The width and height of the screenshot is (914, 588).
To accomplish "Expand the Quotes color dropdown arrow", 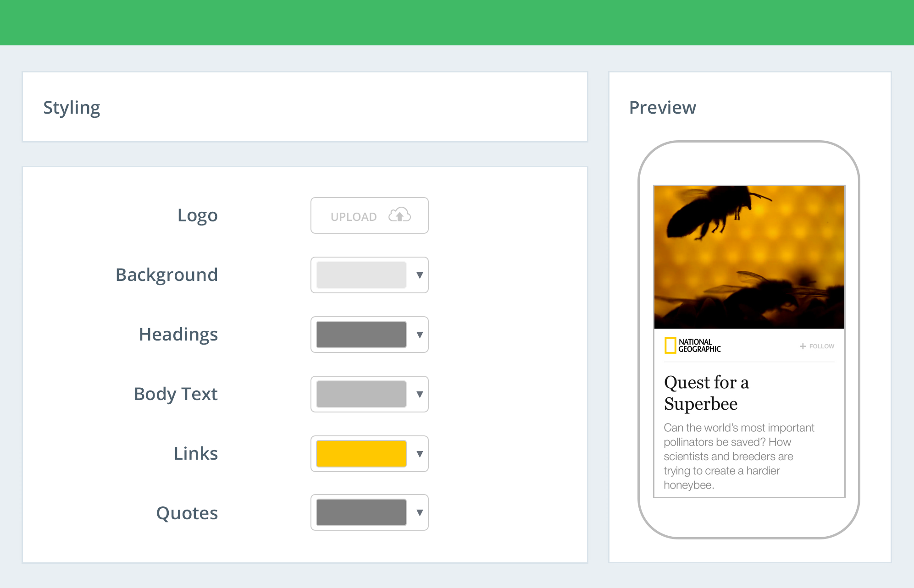I will pyautogui.click(x=419, y=512).
